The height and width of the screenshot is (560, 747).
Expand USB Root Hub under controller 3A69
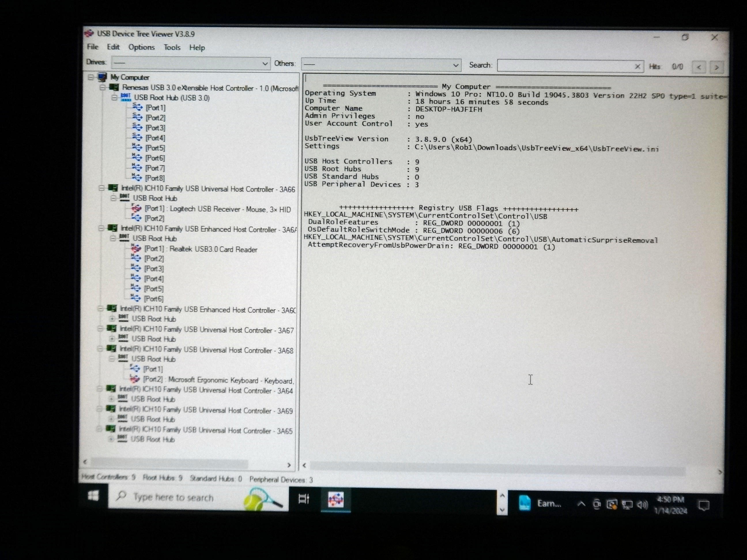click(x=111, y=419)
